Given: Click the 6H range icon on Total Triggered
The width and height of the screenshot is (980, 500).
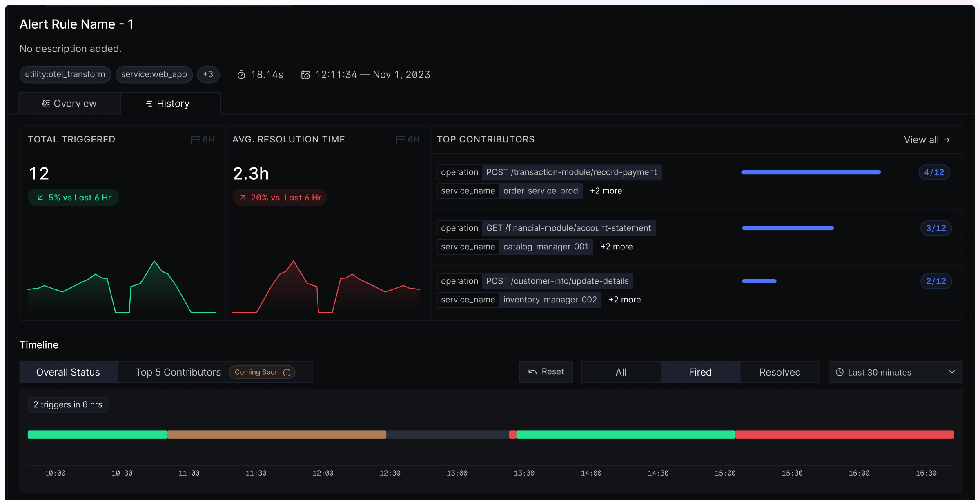Looking at the screenshot, I should point(195,139).
